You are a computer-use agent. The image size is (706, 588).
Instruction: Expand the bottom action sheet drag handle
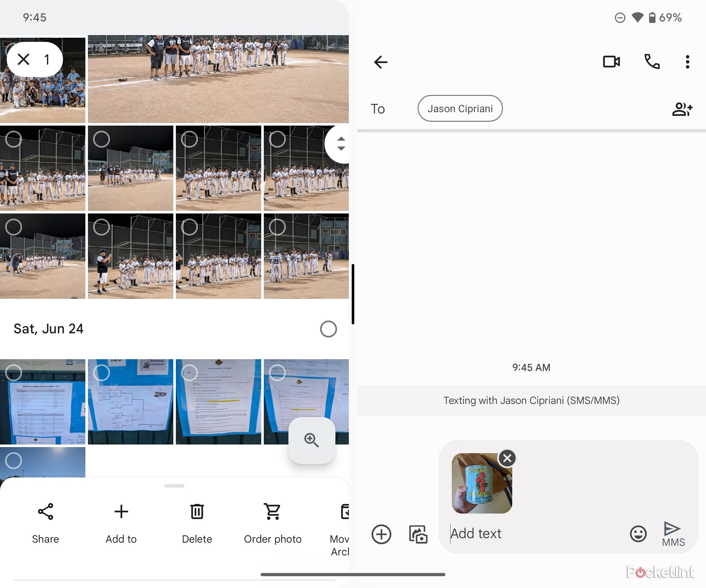pos(174,485)
